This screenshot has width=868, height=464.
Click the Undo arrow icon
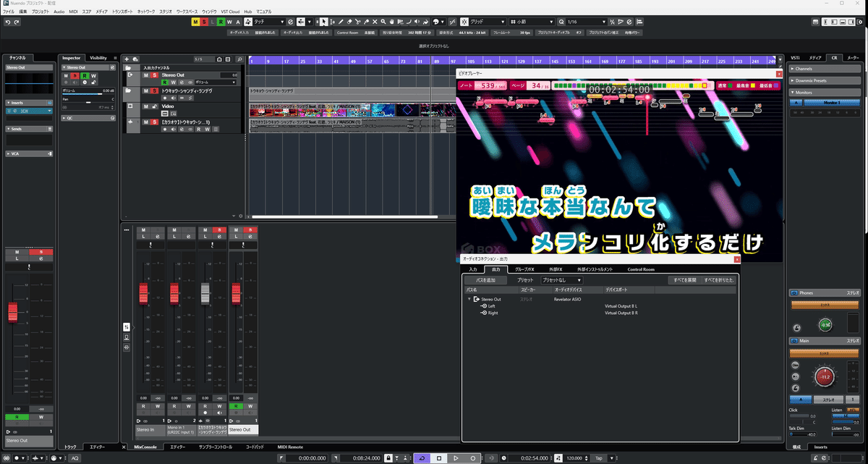click(7, 22)
